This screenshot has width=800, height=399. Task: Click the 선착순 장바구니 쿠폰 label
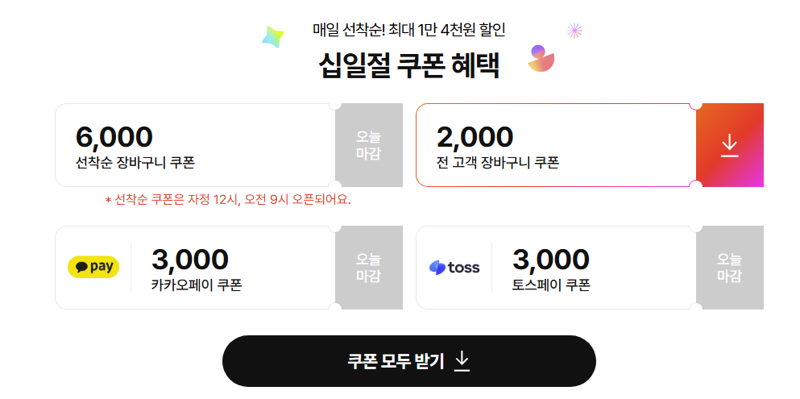click(x=135, y=163)
